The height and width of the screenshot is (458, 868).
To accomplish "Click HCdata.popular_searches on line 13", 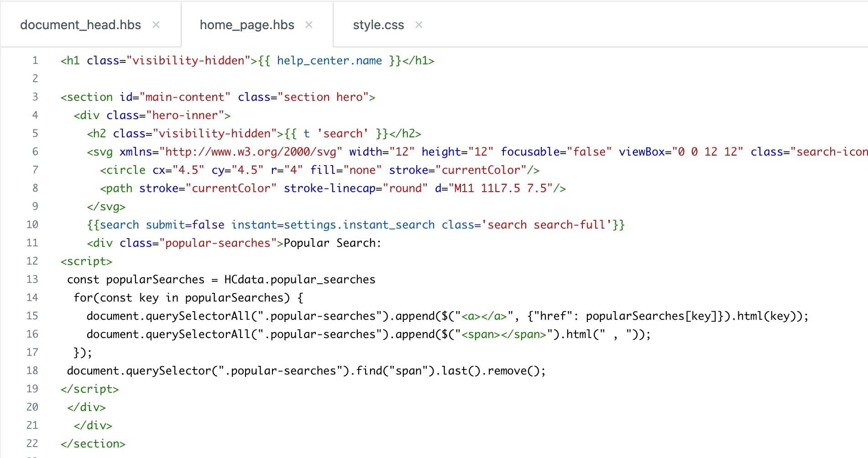I will (300, 280).
